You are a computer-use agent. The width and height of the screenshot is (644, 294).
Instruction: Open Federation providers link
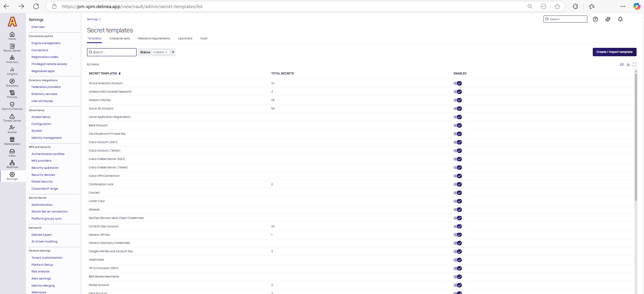point(46,87)
